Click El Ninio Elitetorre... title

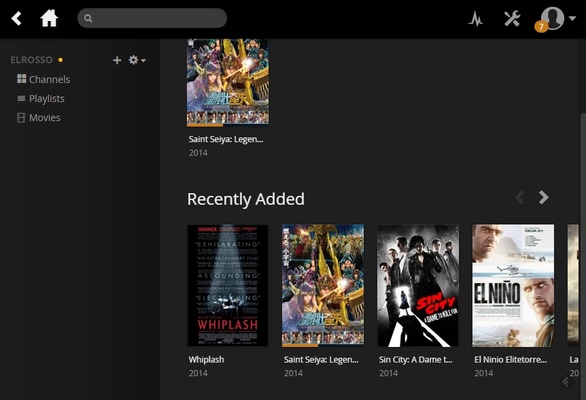511,360
